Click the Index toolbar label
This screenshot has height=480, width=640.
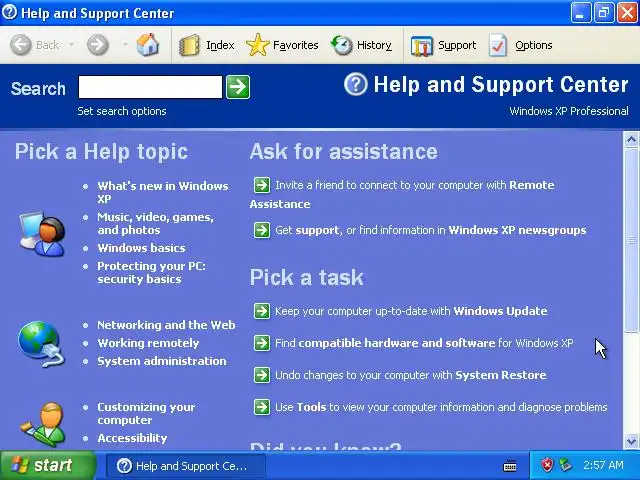tap(220, 45)
